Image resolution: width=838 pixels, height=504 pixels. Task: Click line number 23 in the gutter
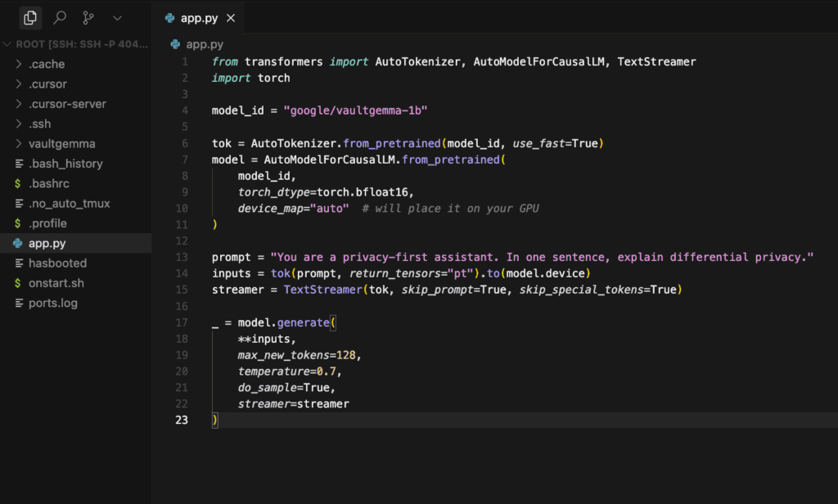pos(181,420)
